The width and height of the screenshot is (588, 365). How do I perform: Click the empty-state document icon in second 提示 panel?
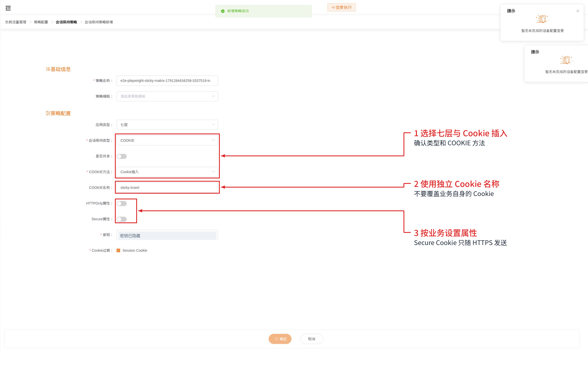pyautogui.click(x=566, y=60)
